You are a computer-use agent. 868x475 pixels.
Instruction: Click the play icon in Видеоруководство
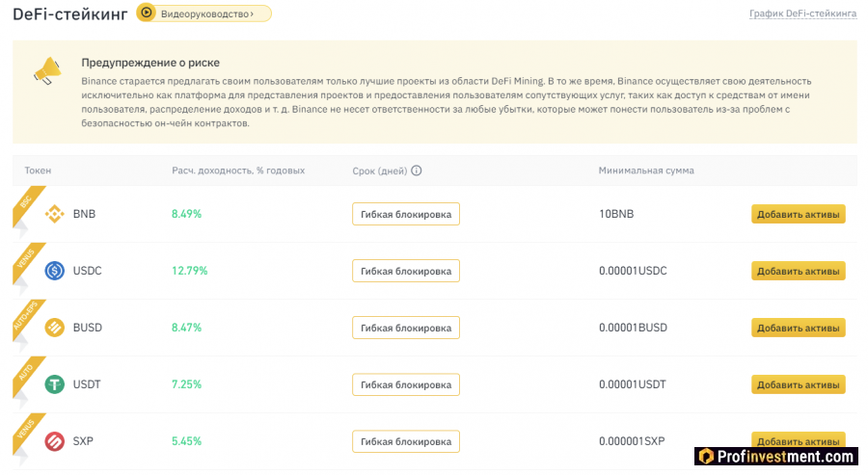[x=147, y=13]
